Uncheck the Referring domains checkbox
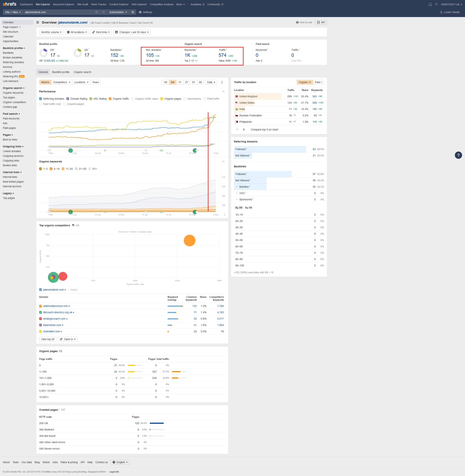The height and width of the screenshot is (476, 465). [41, 99]
